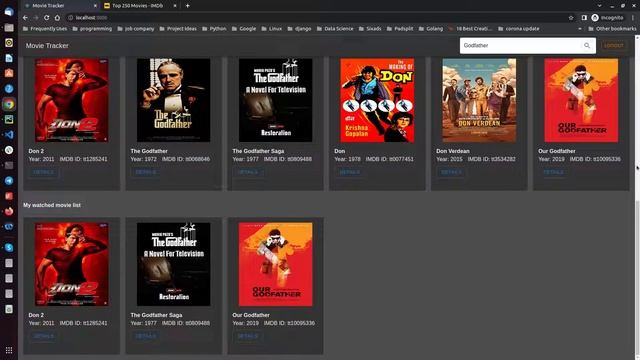640x360 pixels.
Task: Click The Godfather poster in search results
Action: coord(173,100)
